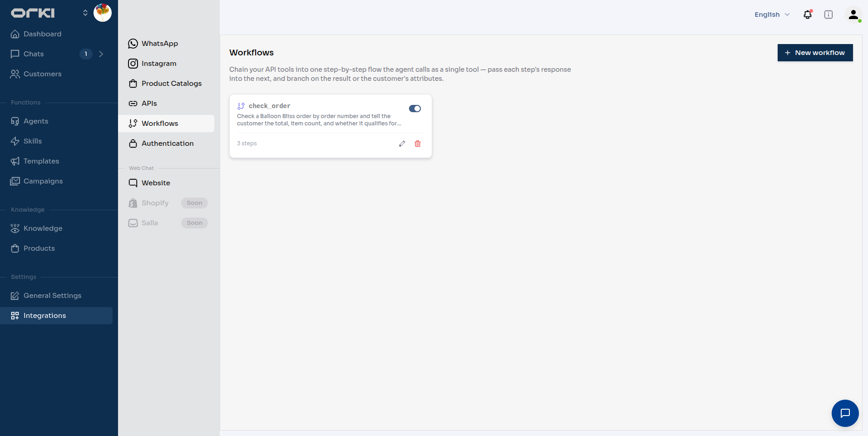Open General Settings
This screenshot has width=868, height=436.
tap(56, 296)
